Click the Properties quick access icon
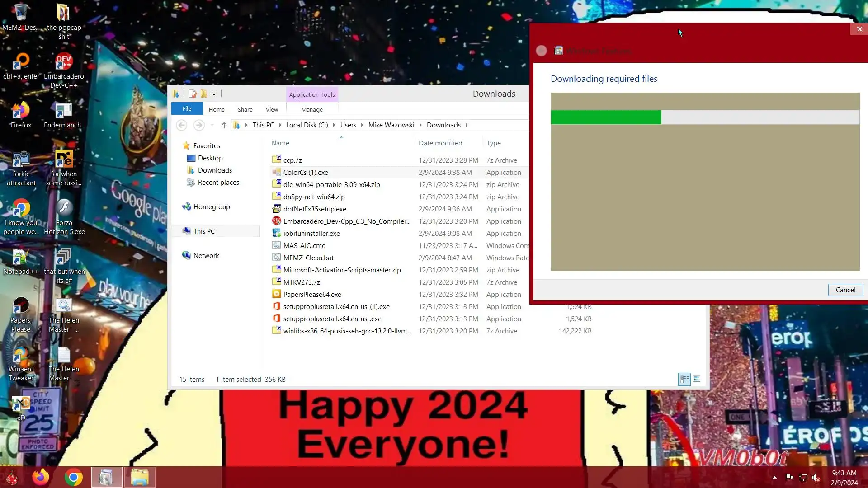Image resolution: width=868 pixels, height=488 pixels. (x=193, y=94)
